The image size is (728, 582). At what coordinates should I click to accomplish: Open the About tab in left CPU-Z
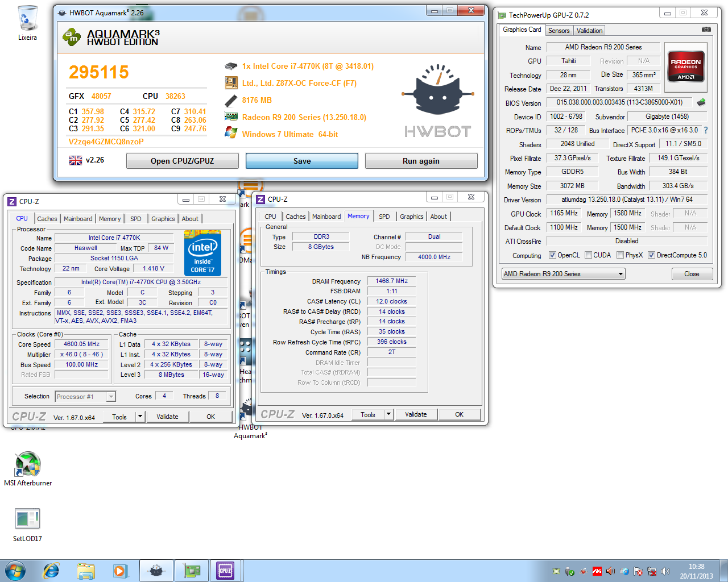[190, 219]
